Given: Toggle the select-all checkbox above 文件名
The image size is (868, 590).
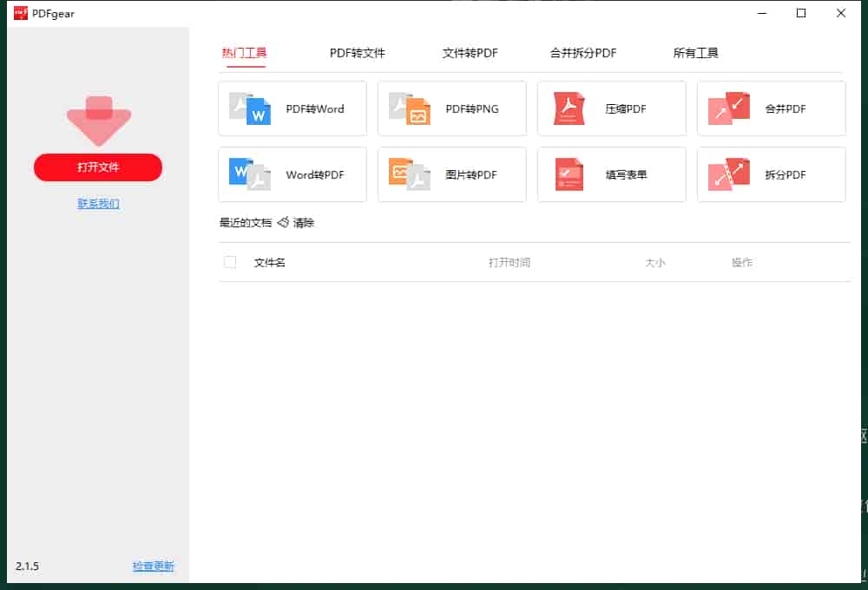Looking at the screenshot, I should pos(230,260).
